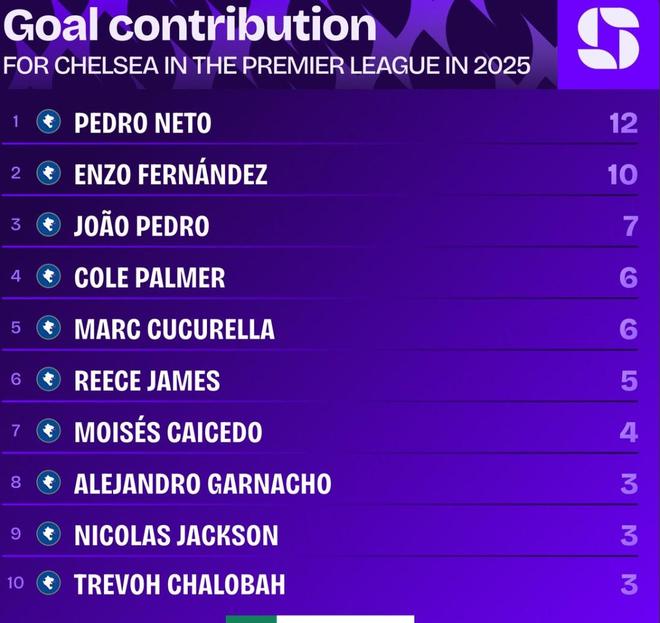
Task: Open the Cole Palmer player entry
Action: coord(150,277)
